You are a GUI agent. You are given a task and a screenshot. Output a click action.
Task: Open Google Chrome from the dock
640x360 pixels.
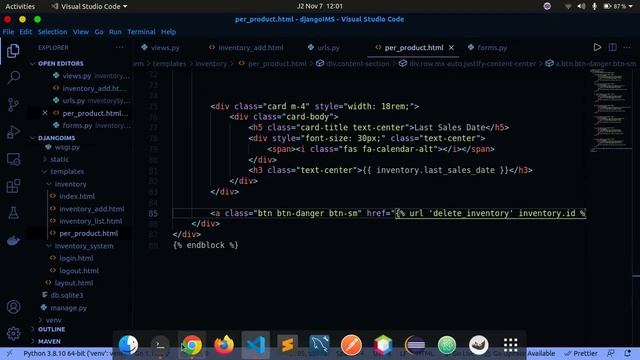192,345
